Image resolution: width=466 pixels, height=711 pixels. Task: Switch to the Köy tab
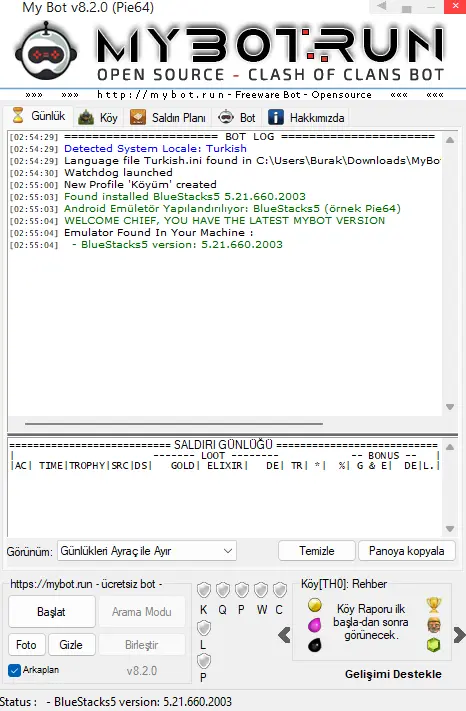[x=98, y=117]
